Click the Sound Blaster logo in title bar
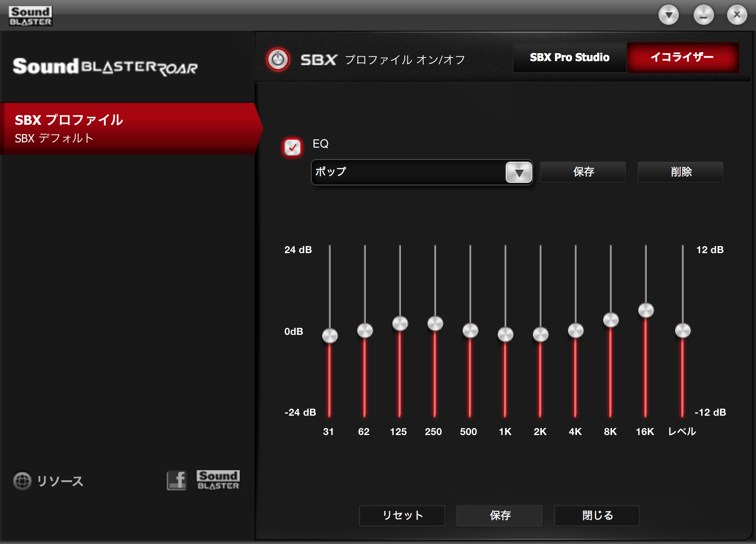 (x=30, y=16)
